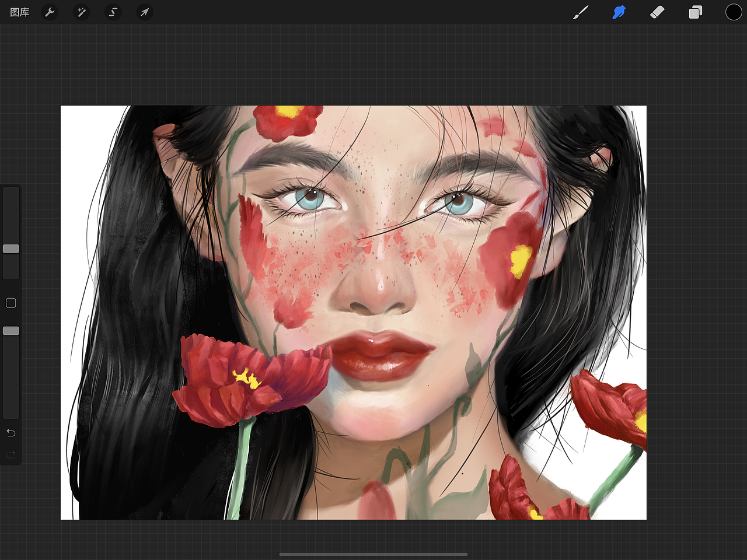Image resolution: width=747 pixels, height=560 pixels.
Task: Open the Gallery (图库) view
Action: point(20,12)
